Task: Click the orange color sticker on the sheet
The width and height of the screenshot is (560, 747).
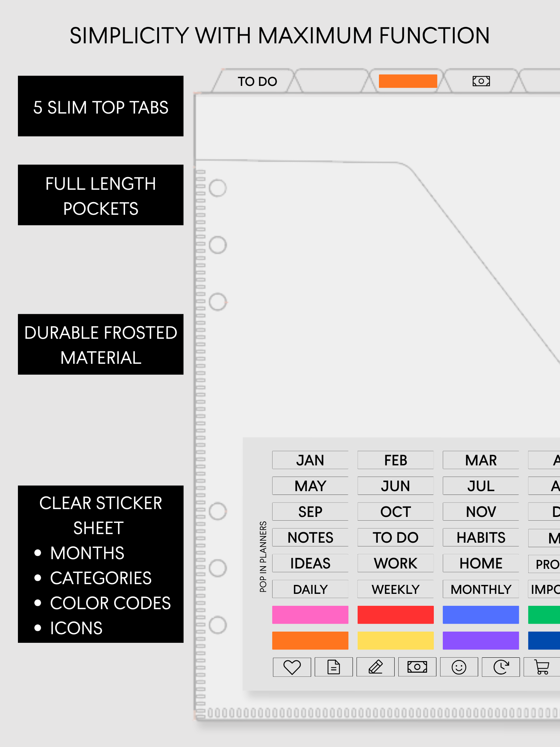Action: click(310, 641)
